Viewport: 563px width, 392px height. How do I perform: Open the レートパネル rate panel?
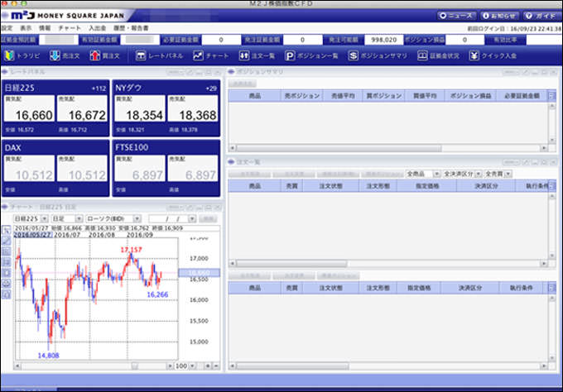click(160, 55)
